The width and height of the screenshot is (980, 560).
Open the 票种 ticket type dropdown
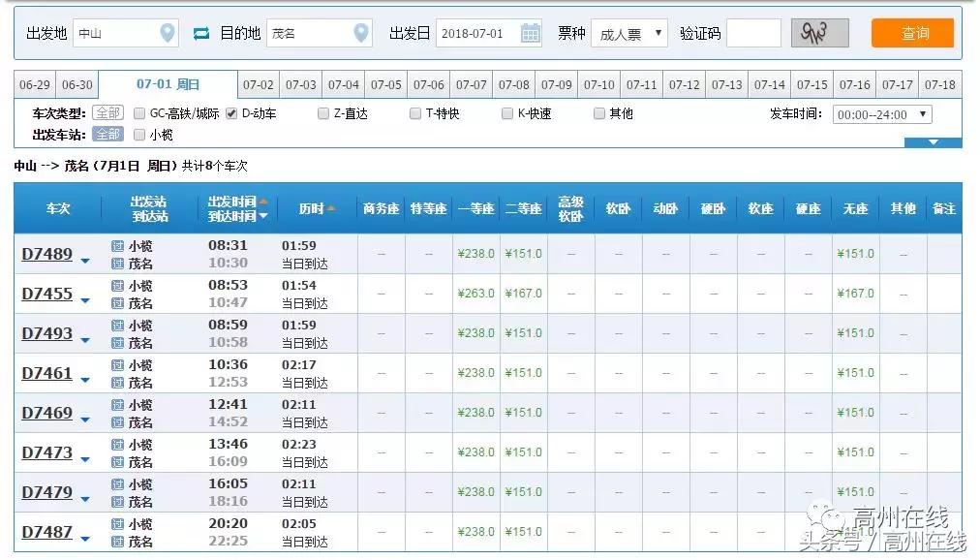[629, 33]
